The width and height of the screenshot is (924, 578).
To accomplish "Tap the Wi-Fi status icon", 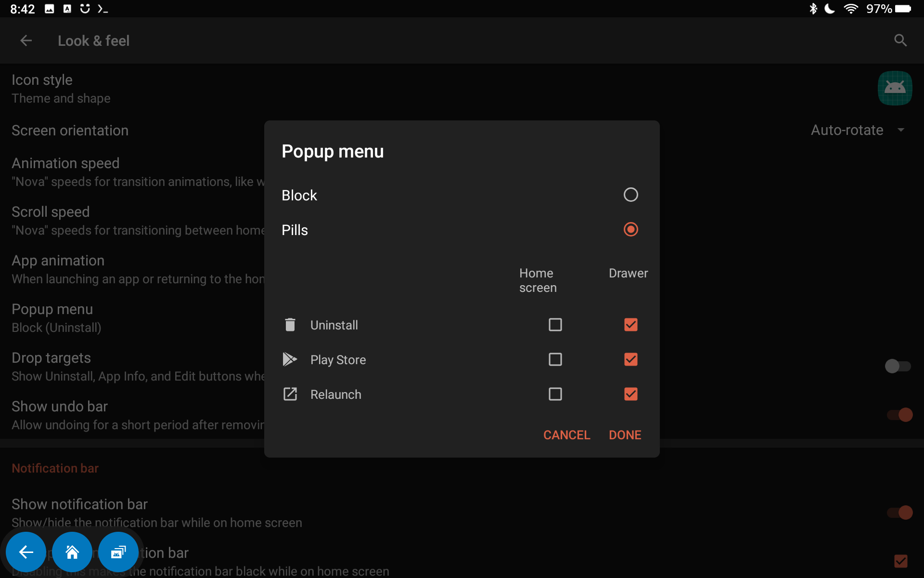I will coord(851,9).
